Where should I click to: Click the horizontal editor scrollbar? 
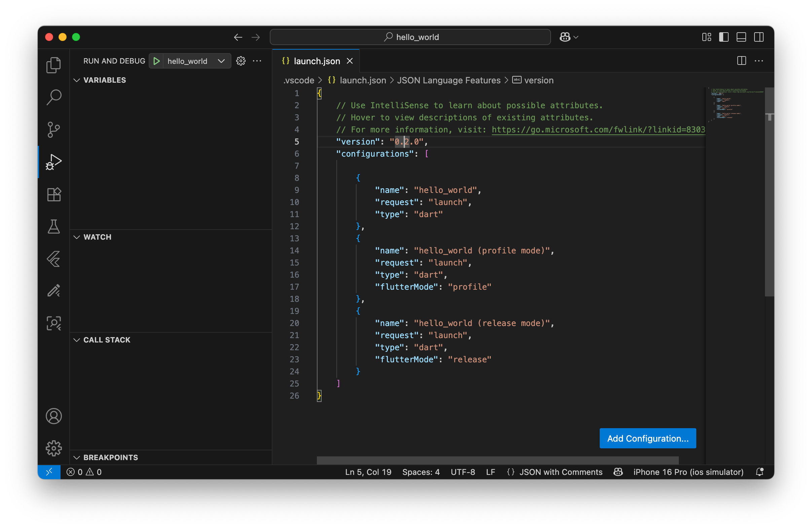(x=497, y=460)
